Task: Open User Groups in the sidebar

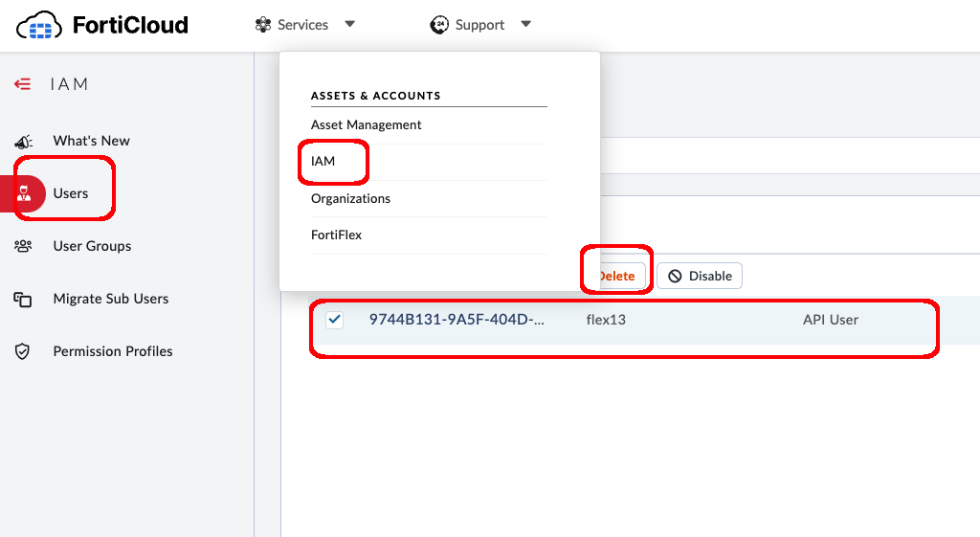Action: tap(92, 246)
